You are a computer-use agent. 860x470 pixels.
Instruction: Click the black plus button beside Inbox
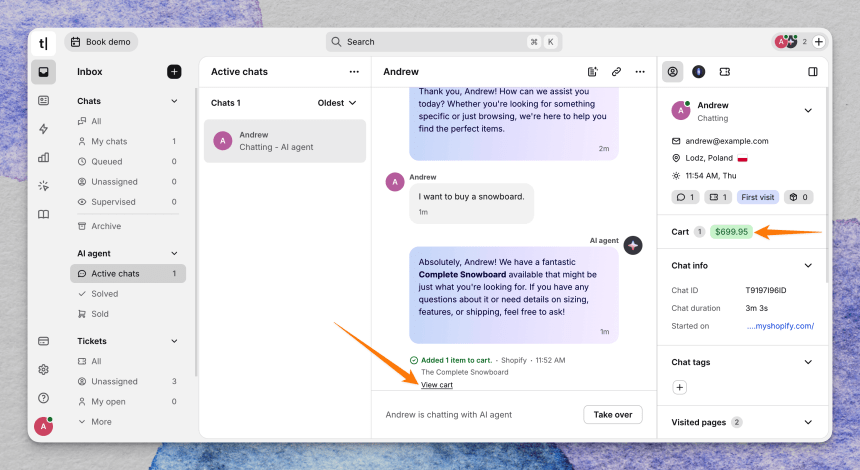tap(174, 72)
